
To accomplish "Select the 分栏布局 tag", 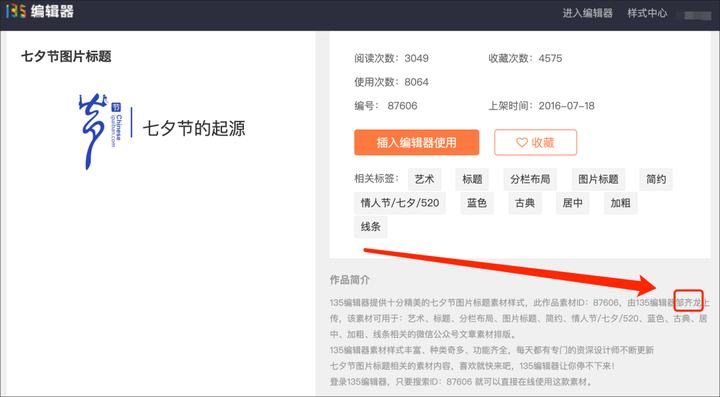I will tap(530, 179).
